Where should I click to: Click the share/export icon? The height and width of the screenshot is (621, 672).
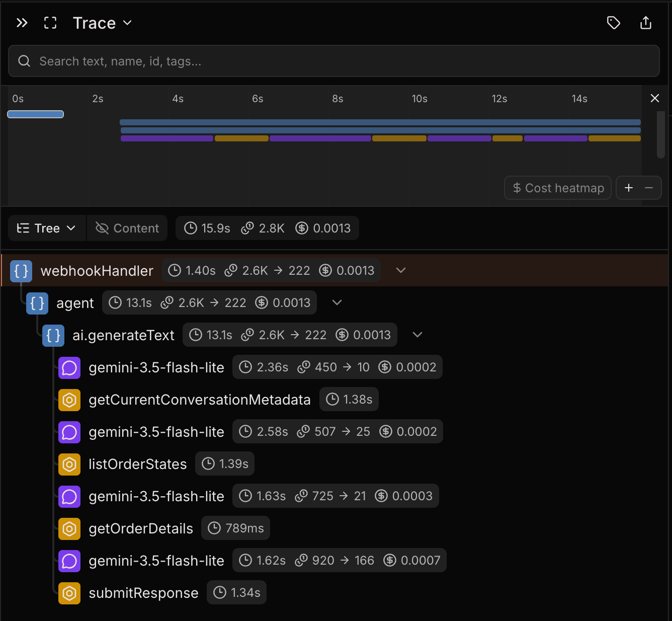[646, 23]
